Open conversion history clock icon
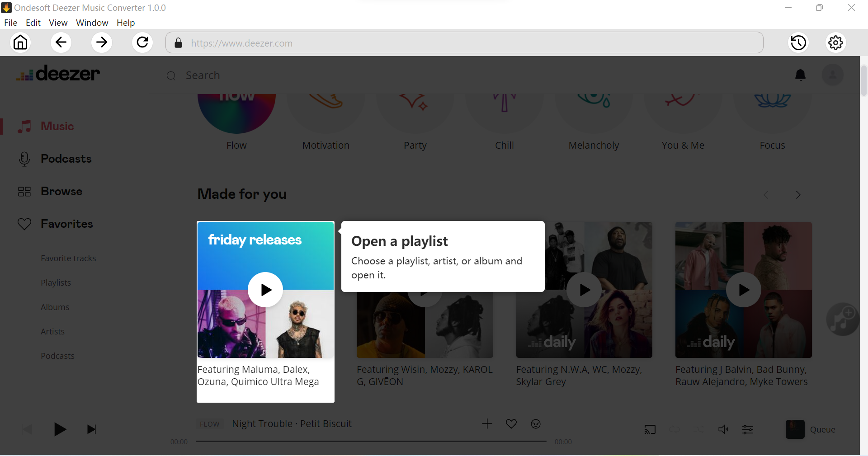868x456 pixels. (x=798, y=42)
